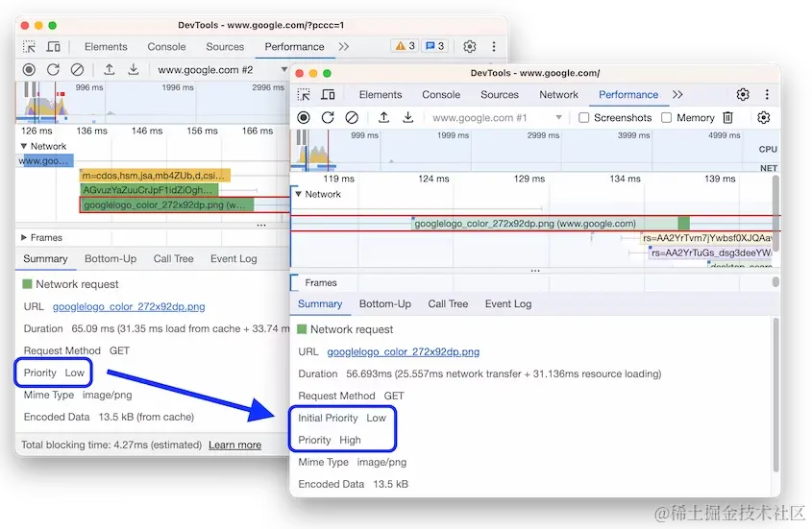
Task: Open Bottom-Up tab in back window
Action: click(x=111, y=259)
